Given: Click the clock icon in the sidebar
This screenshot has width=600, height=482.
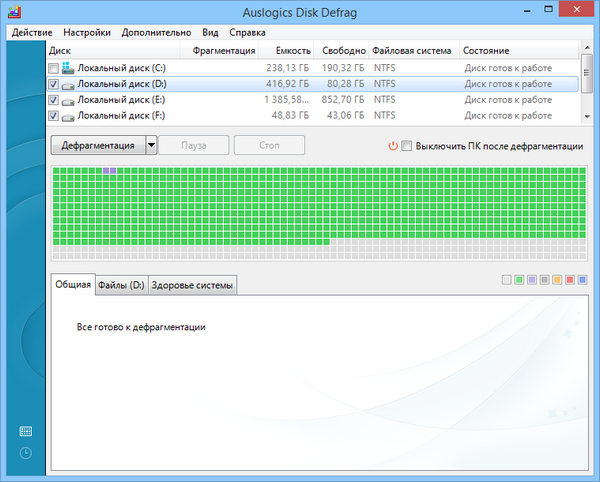Looking at the screenshot, I should pos(25,453).
